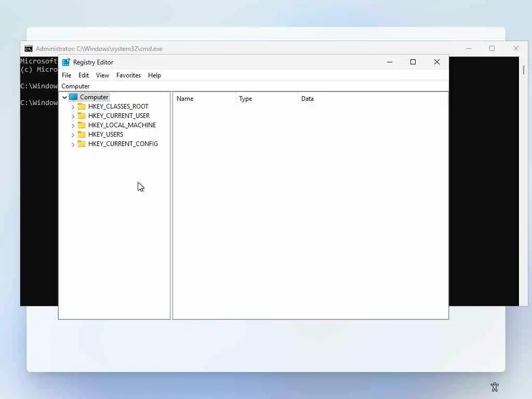532x399 pixels.
Task: Click the HKEY_CURRENT_USER folder icon
Action: click(82, 116)
